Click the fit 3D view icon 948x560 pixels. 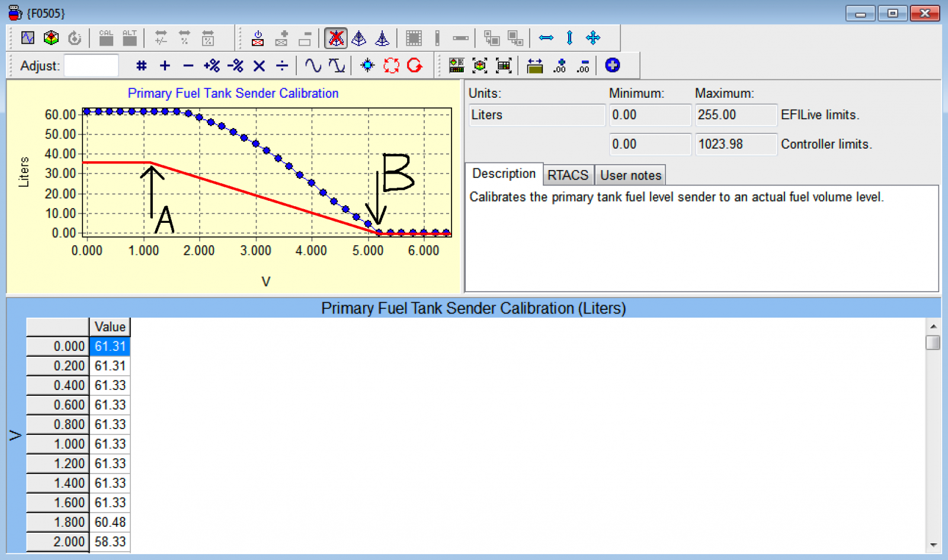point(480,65)
